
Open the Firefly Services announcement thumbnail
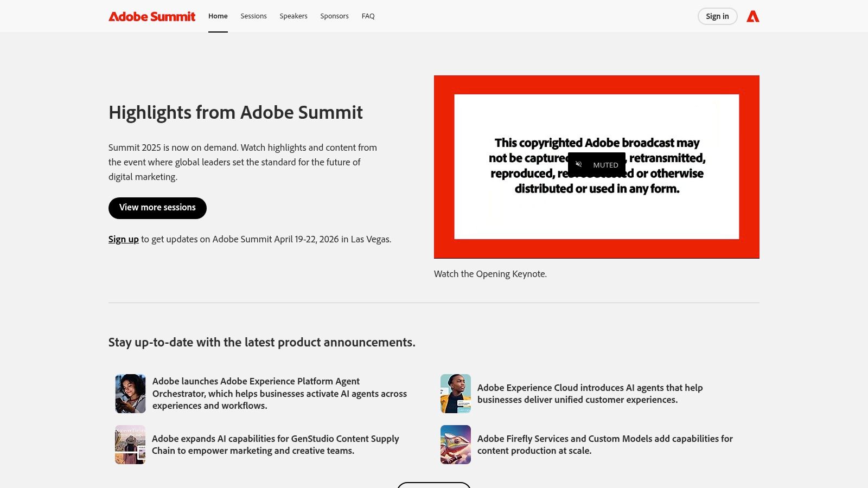click(455, 444)
